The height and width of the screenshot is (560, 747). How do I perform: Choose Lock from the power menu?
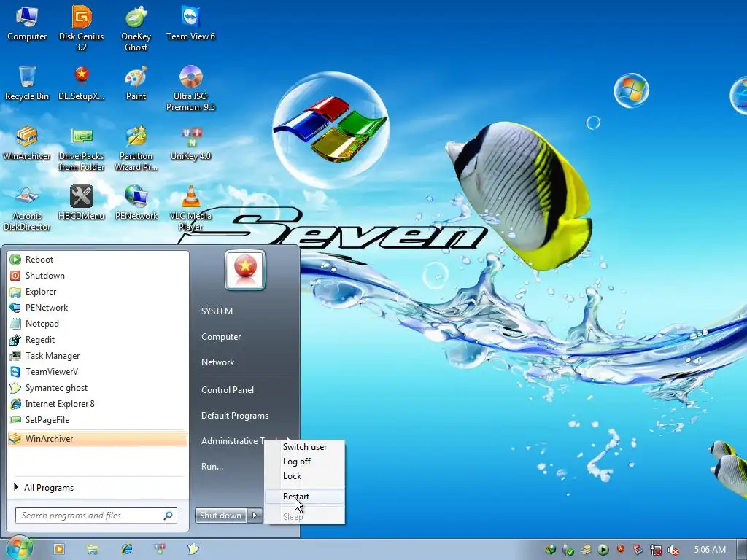click(x=305, y=476)
